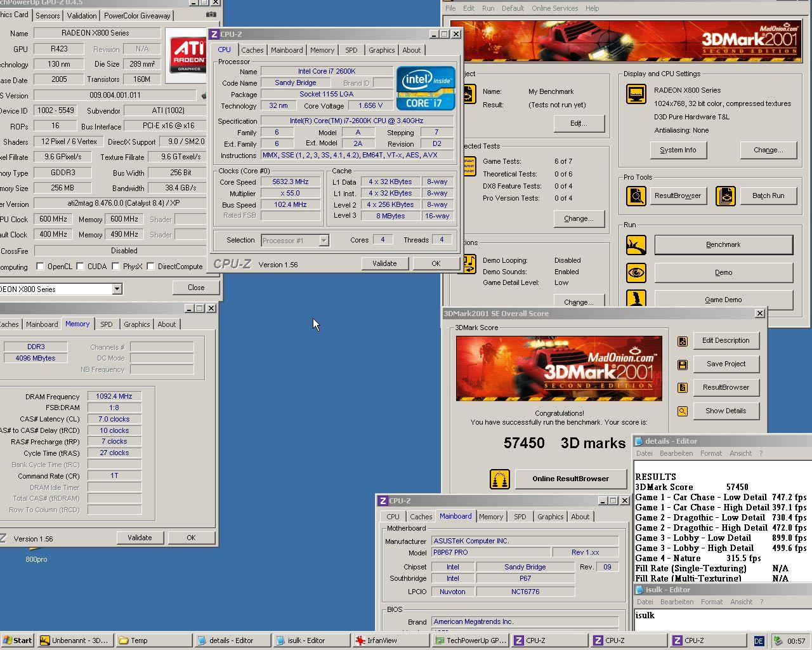
Task: Click the Edit Description icon in score window
Action: pyautogui.click(x=683, y=341)
